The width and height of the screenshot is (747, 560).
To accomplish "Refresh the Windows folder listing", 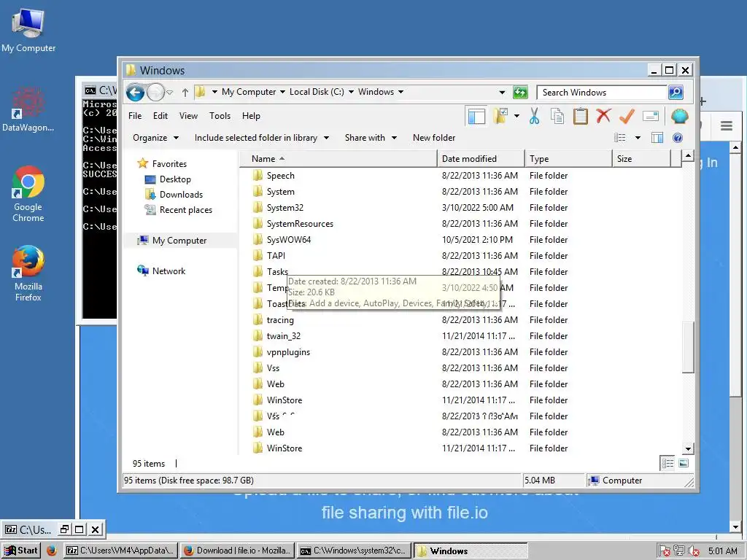I will (x=520, y=92).
